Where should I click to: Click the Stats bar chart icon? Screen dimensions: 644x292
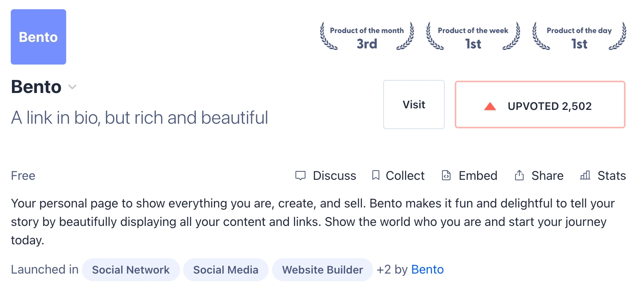[x=585, y=175]
